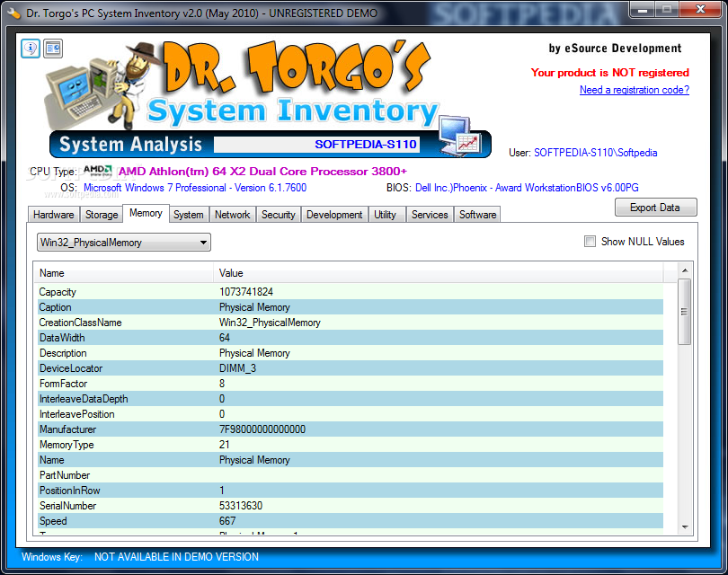The height and width of the screenshot is (575, 728).
Task: Switch to the Software tab
Action: pos(478,215)
